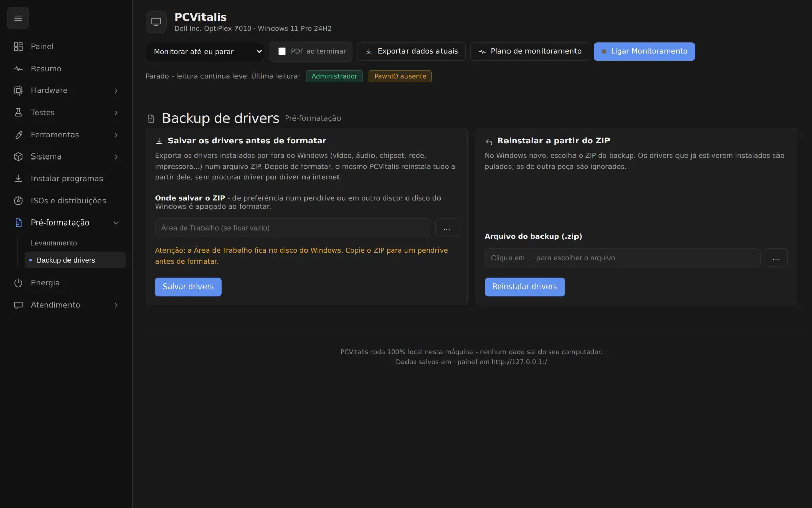The width and height of the screenshot is (812, 508).
Task: Click the document icon beside Backup de drivers heading
Action: pos(151,119)
